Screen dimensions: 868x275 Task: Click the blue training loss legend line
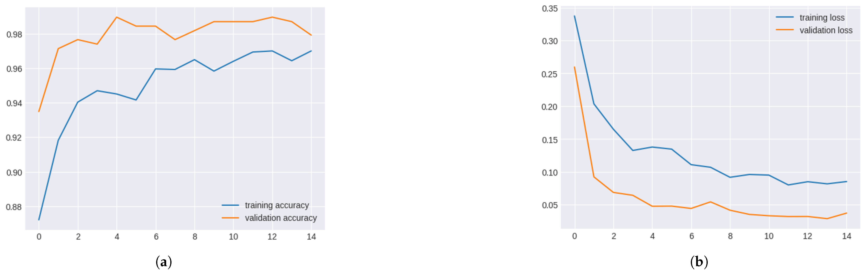coord(785,17)
